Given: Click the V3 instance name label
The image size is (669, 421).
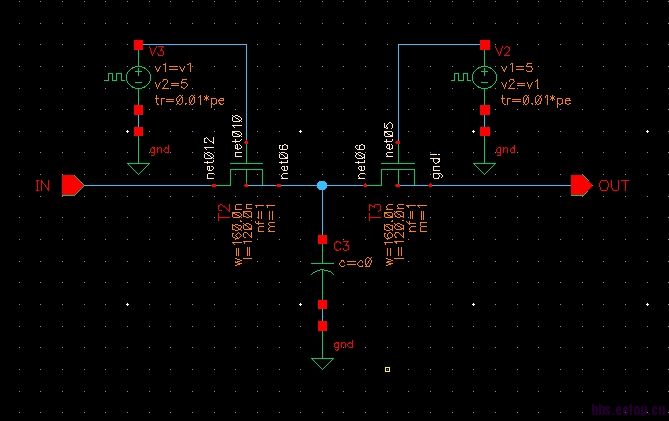Looking at the screenshot, I should pos(157,52).
